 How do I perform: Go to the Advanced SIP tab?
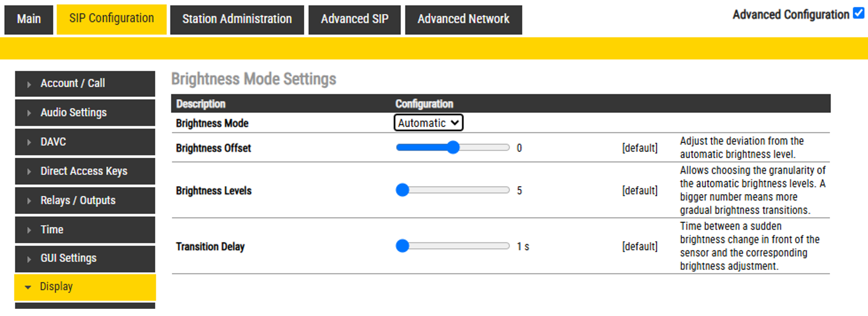click(355, 19)
